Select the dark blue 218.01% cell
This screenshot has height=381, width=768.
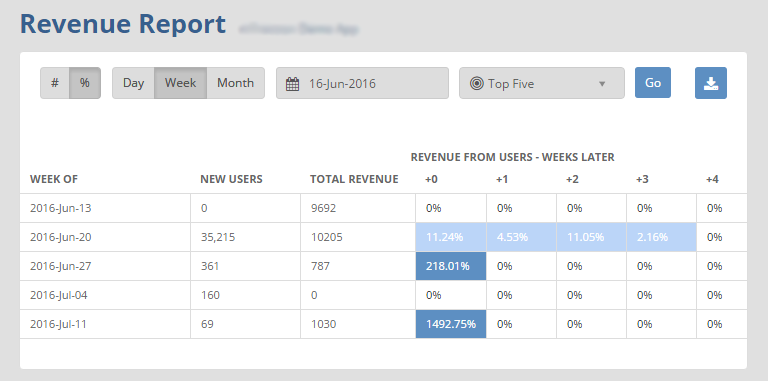point(451,266)
